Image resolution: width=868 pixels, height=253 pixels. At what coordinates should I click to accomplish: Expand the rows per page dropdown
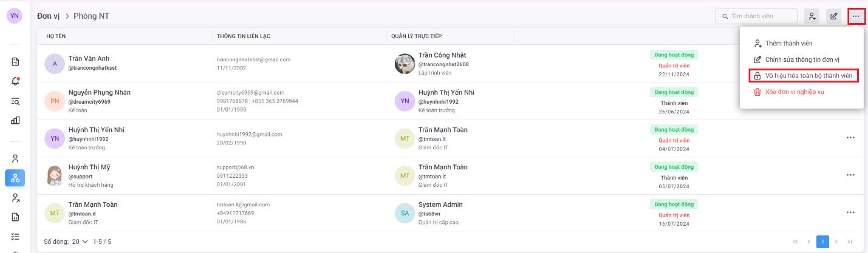[80, 241]
